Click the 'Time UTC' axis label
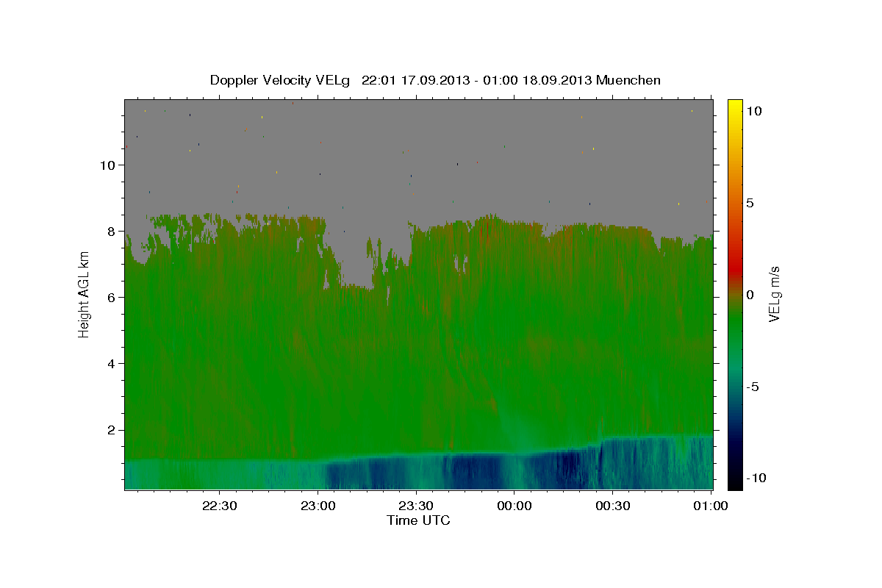The height and width of the screenshot is (588, 882). click(x=418, y=520)
